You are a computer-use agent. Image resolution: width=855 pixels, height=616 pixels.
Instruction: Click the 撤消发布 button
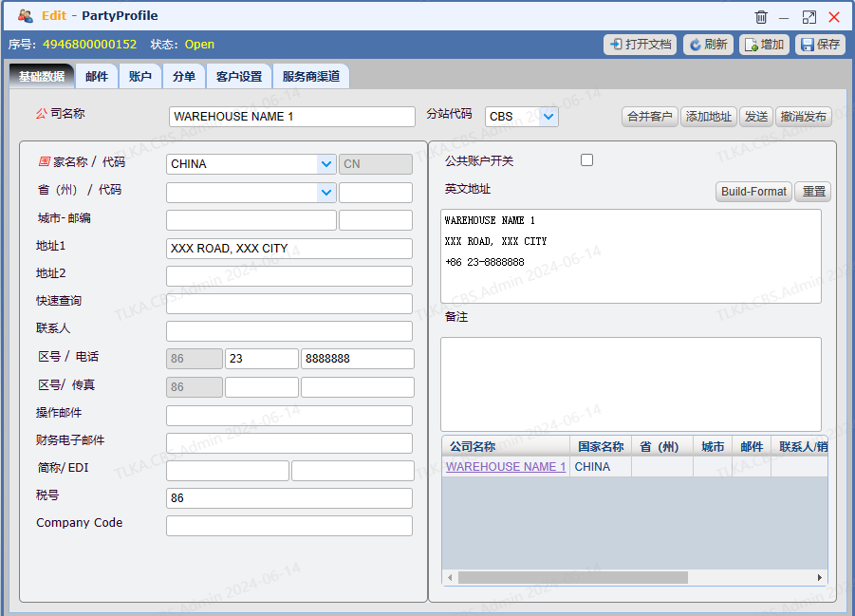coord(803,117)
